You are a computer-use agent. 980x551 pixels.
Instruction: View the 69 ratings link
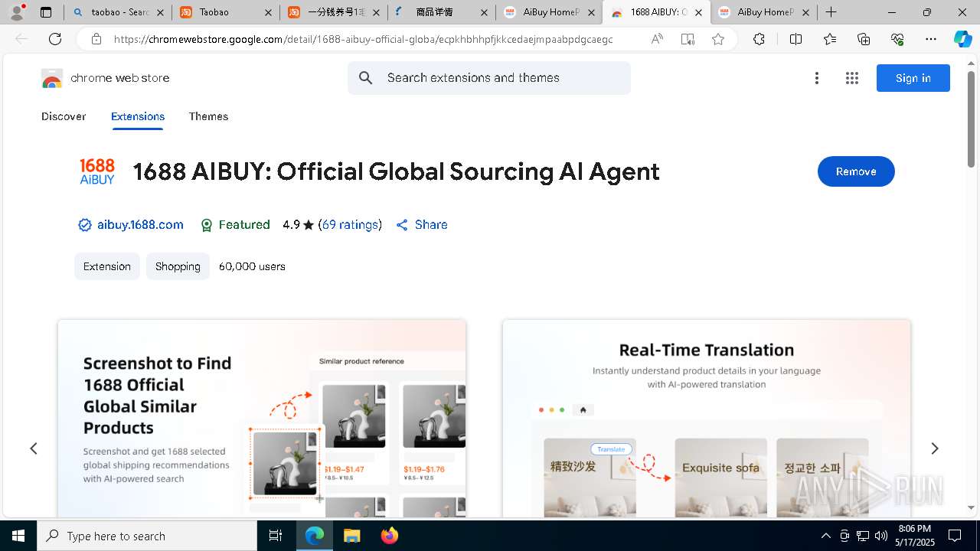[351, 225]
